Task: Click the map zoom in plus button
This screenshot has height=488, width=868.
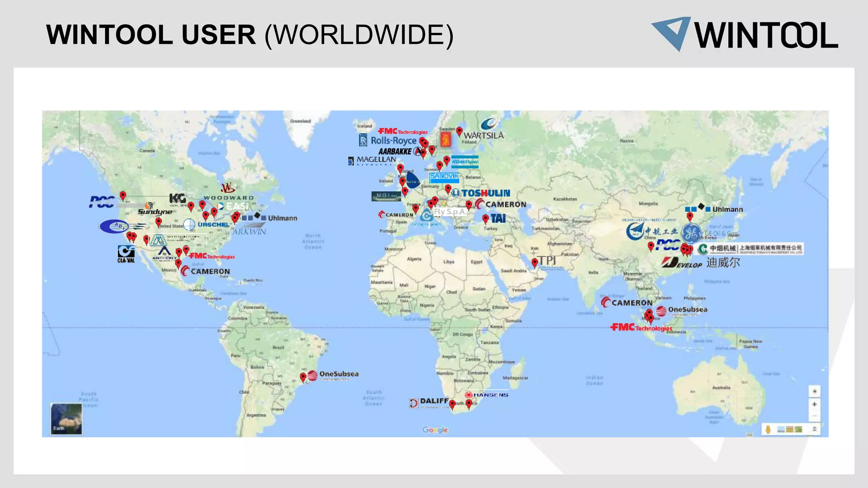Action: coord(814,404)
